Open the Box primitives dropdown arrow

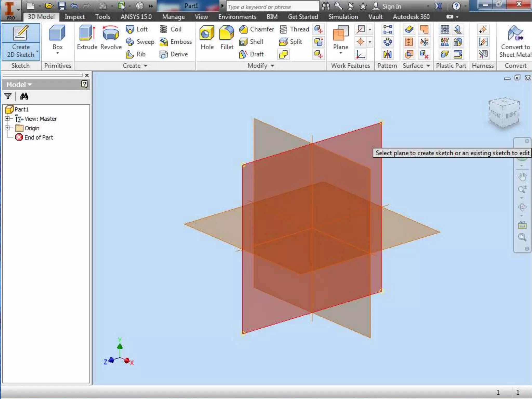tap(57, 53)
